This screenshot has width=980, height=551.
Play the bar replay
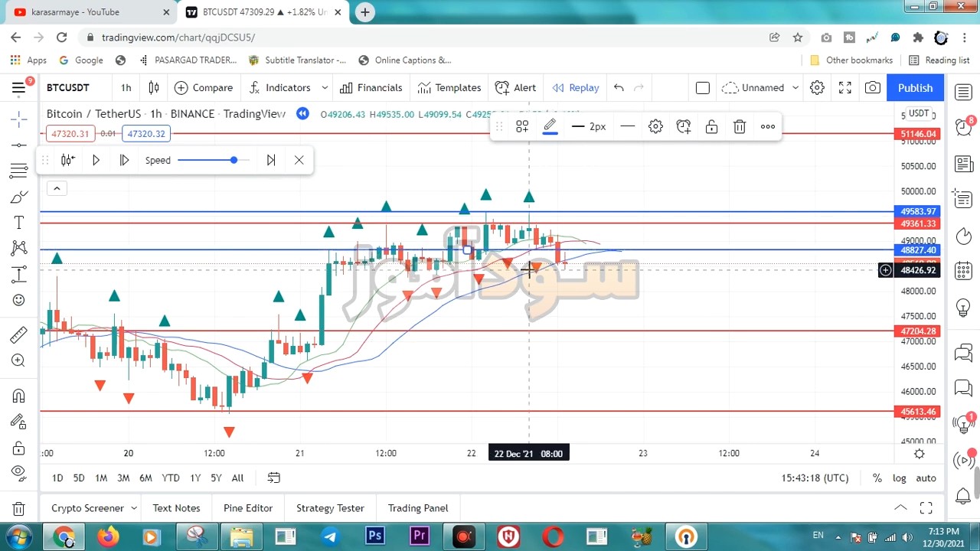96,160
